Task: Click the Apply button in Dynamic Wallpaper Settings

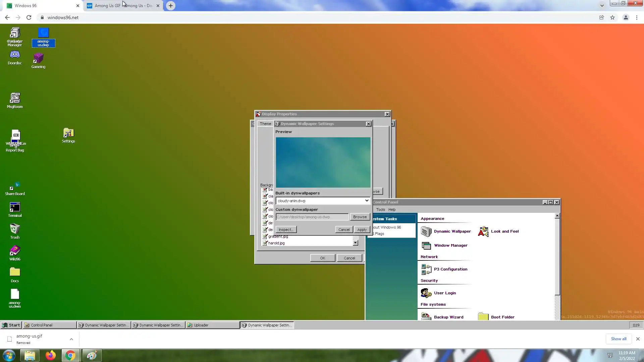Action: coord(362,230)
